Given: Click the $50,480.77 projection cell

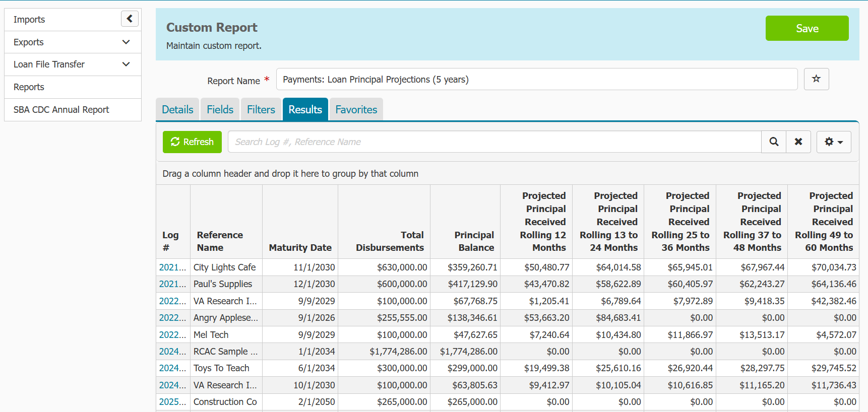Looking at the screenshot, I should [x=536, y=267].
